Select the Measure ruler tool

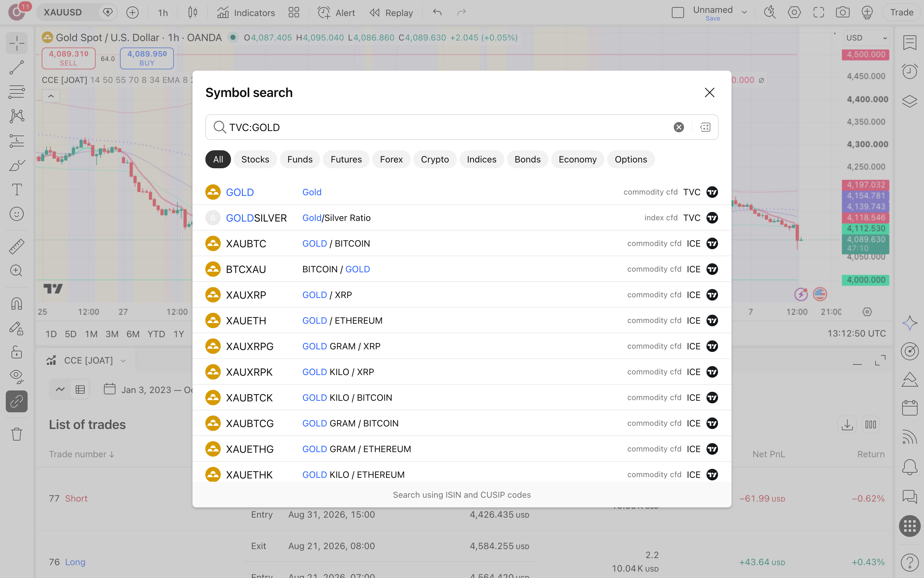click(x=16, y=247)
